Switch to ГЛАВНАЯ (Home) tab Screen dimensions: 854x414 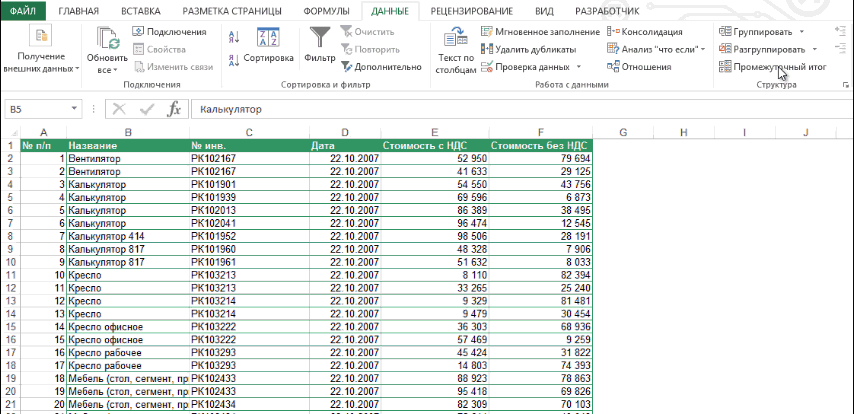(x=78, y=11)
